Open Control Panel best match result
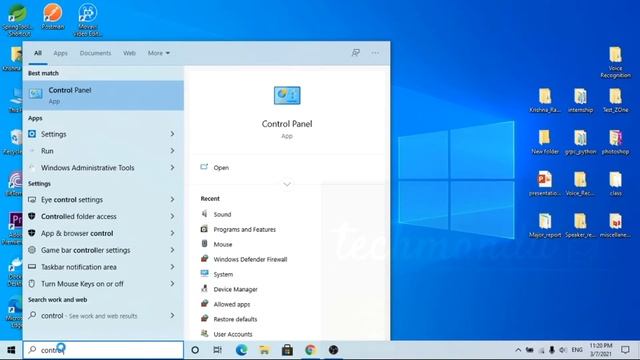 click(103, 95)
